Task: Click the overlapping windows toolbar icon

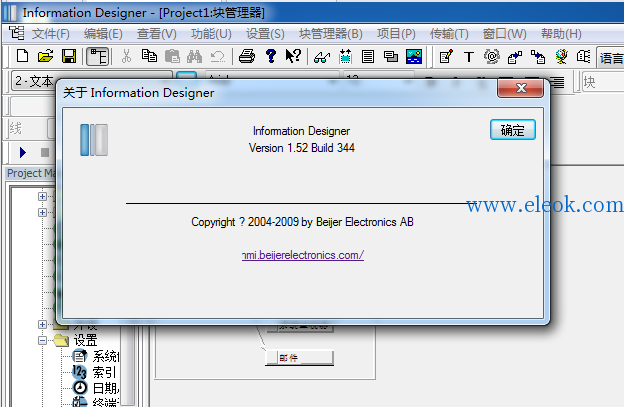Action: click(x=391, y=56)
